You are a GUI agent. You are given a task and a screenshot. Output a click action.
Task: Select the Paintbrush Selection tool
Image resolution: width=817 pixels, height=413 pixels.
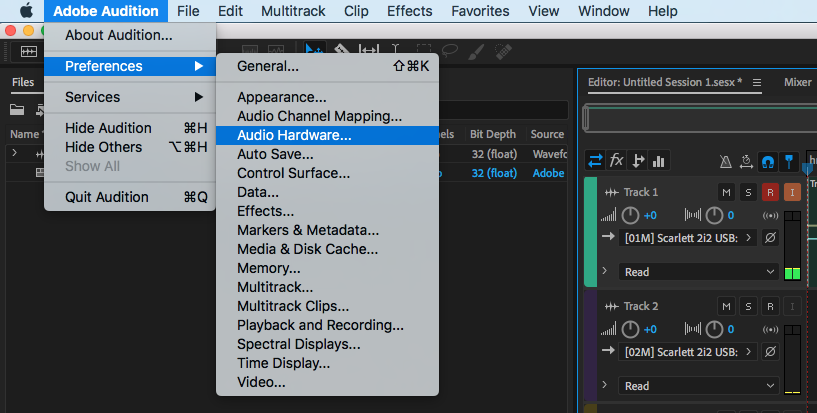[x=476, y=51]
